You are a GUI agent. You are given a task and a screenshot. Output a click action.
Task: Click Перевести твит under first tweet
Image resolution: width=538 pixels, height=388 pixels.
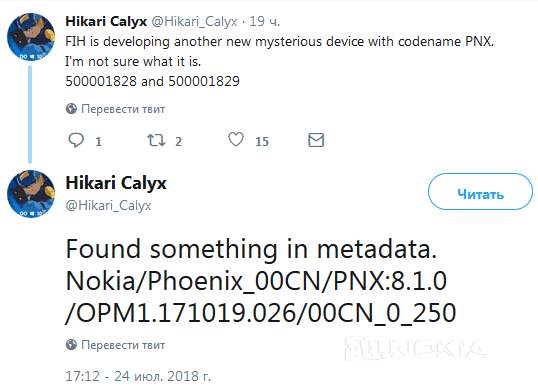click(123, 109)
